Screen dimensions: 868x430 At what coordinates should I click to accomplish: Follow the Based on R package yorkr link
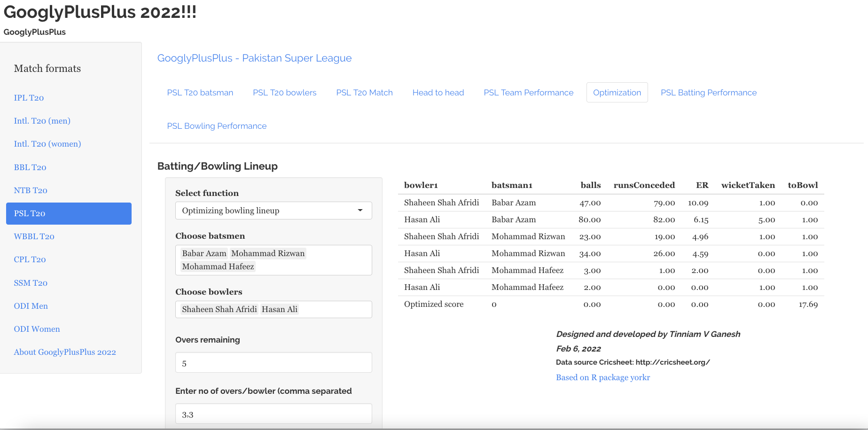pyautogui.click(x=602, y=377)
